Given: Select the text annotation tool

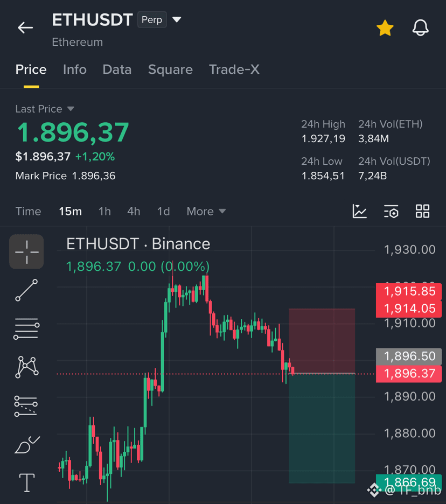Looking at the screenshot, I should click(x=27, y=483).
